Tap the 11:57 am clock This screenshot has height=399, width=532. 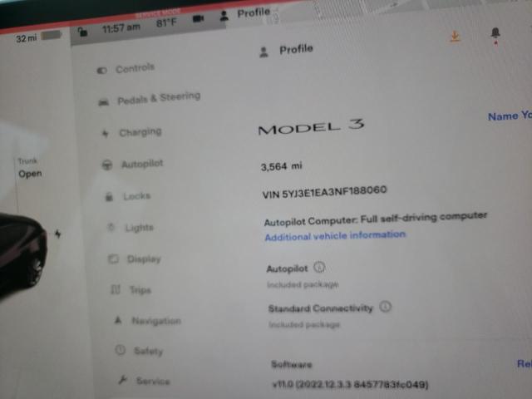[121, 27]
